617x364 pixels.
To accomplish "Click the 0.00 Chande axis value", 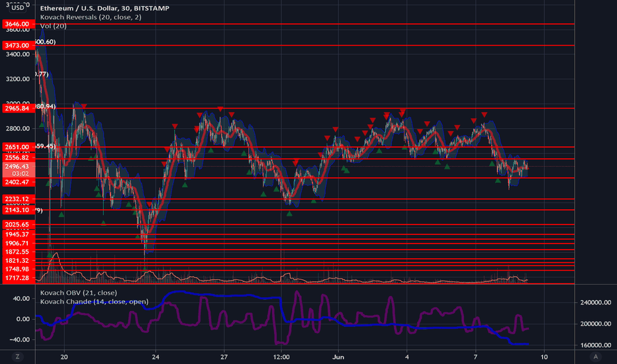I will tap(23, 319).
